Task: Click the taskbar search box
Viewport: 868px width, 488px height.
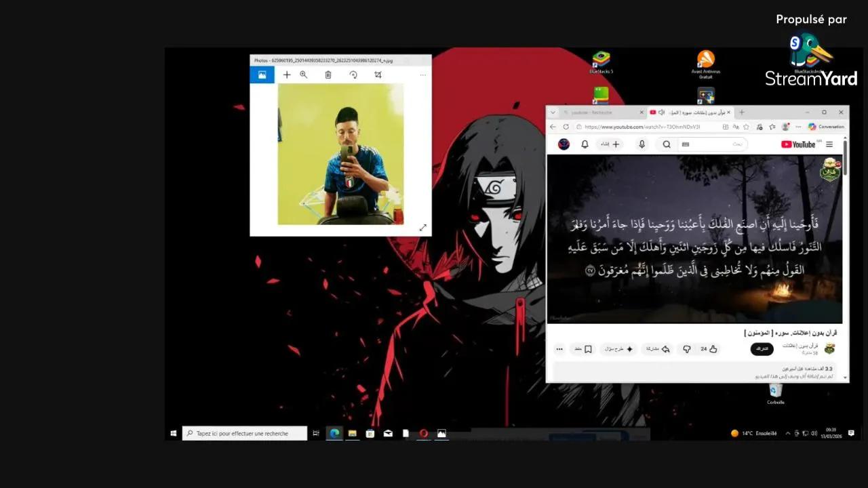Action: pos(245,433)
